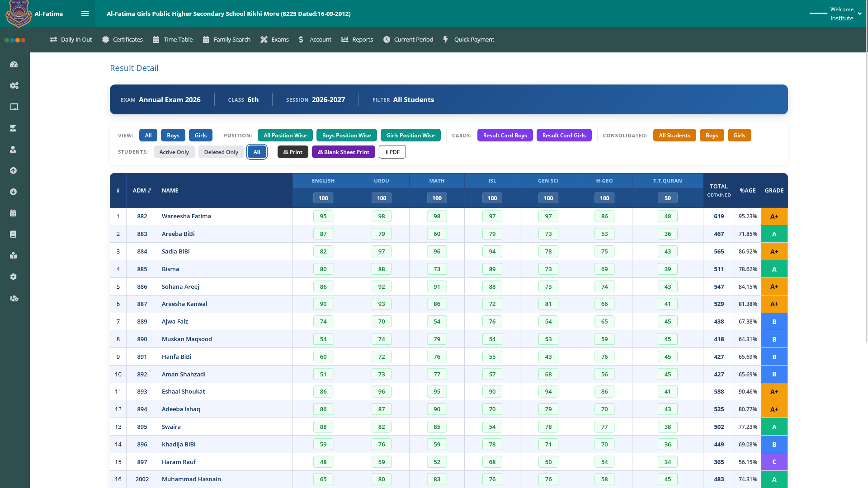Open the staff person sidebar icon

pyautogui.click(x=14, y=150)
